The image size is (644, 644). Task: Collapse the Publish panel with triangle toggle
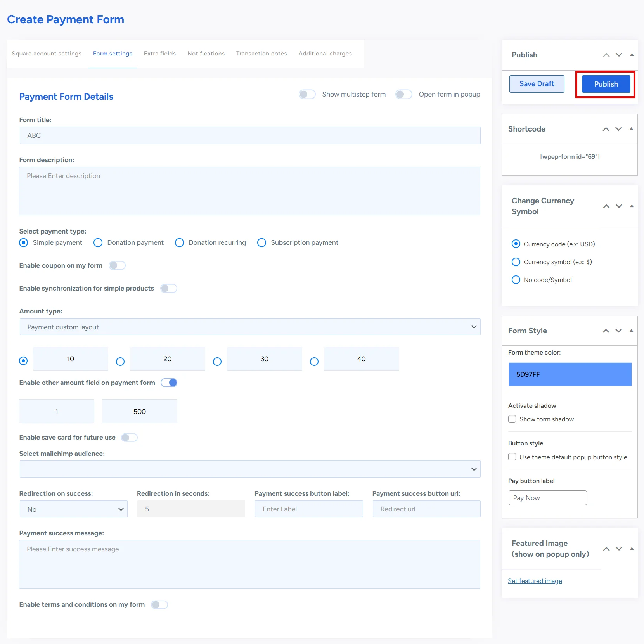[x=632, y=55]
